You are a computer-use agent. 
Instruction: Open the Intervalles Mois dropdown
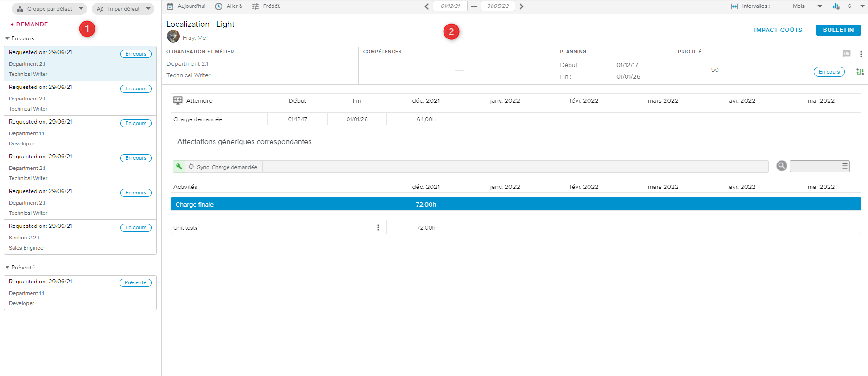pyautogui.click(x=806, y=6)
